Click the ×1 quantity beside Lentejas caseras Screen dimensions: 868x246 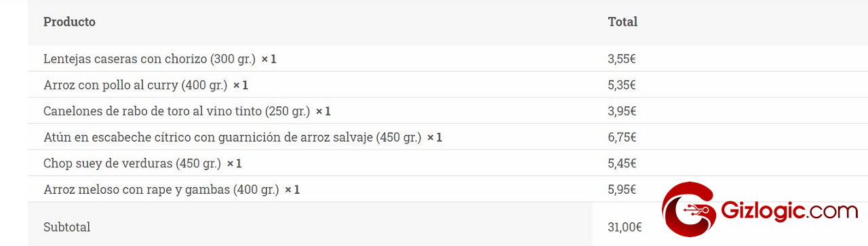[269, 59]
